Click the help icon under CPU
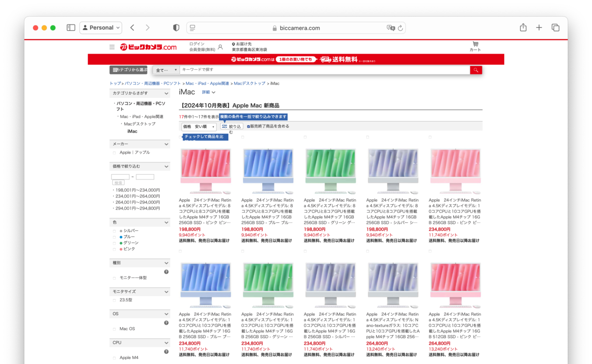The image size is (592, 364). pyautogui.click(x=166, y=352)
